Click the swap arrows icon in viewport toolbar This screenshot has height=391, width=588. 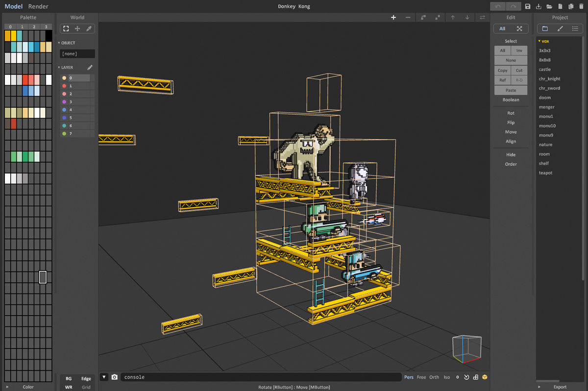[x=483, y=18]
